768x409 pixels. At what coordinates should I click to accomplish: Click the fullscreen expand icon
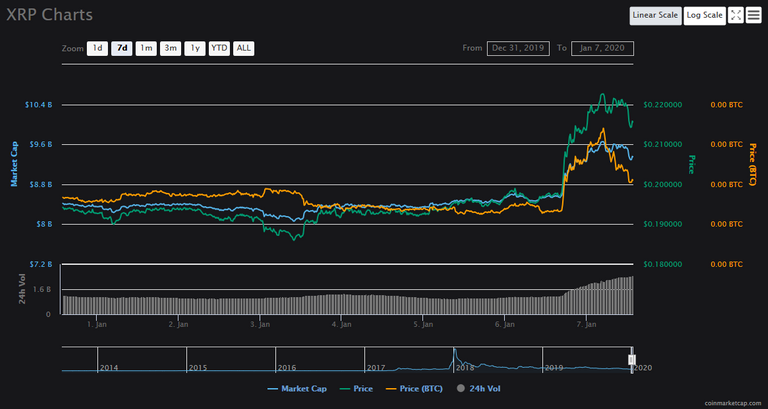tap(736, 15)
